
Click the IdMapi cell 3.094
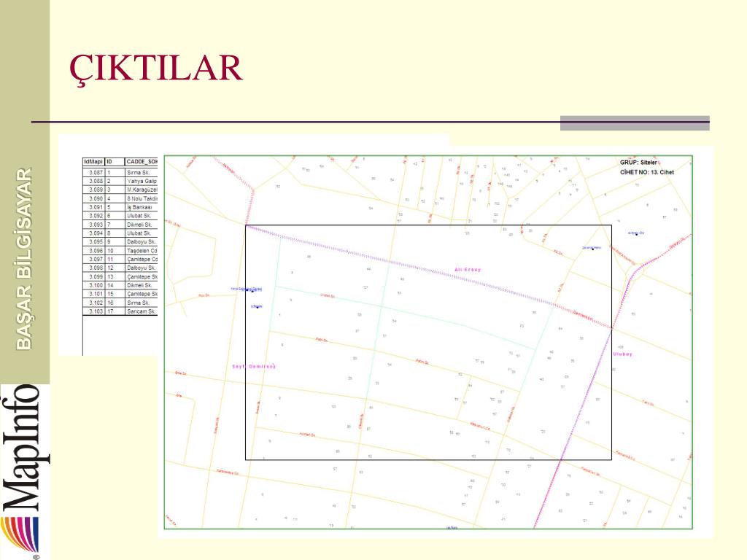(93, 233)
